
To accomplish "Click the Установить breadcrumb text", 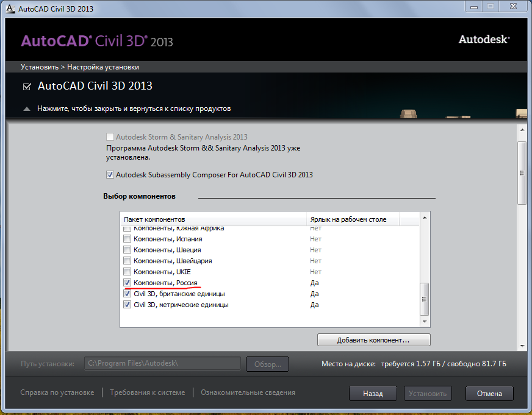I will pyautogui.click(x=40, y=67).
